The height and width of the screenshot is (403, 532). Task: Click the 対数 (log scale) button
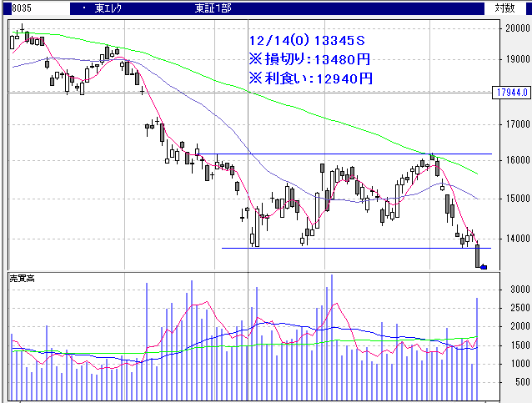pyautogui.click(x=504, y=8)
